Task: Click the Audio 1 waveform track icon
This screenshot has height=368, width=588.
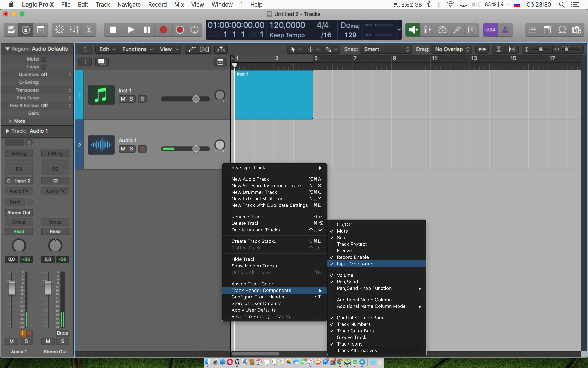Action: pyautogui.click(x=101, y=145)
